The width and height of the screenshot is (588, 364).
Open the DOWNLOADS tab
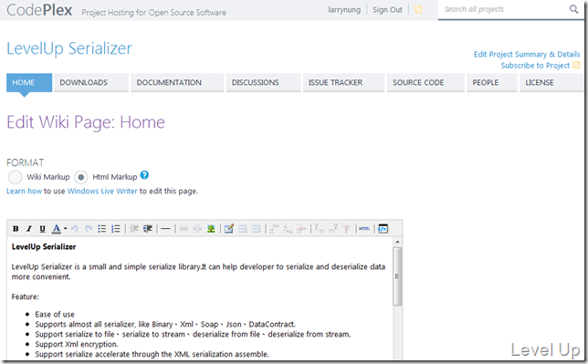91,82
